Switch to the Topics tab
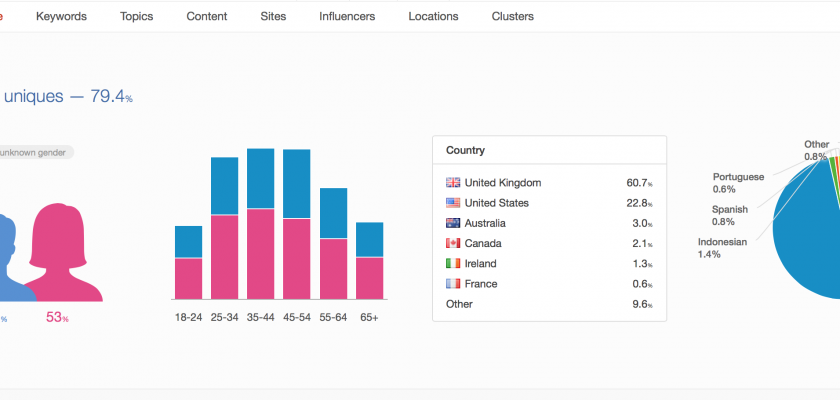 point(136,16)
